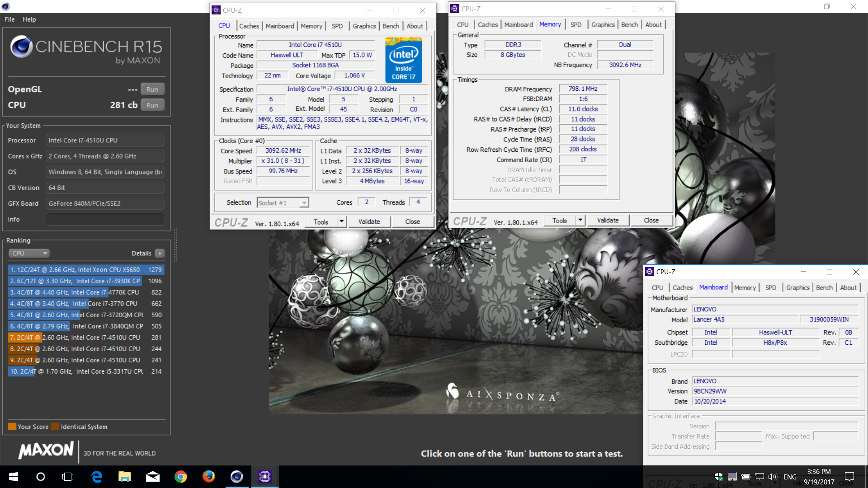Open Cinebench Help menu
The image size is (868, 488).
(29, 19)
